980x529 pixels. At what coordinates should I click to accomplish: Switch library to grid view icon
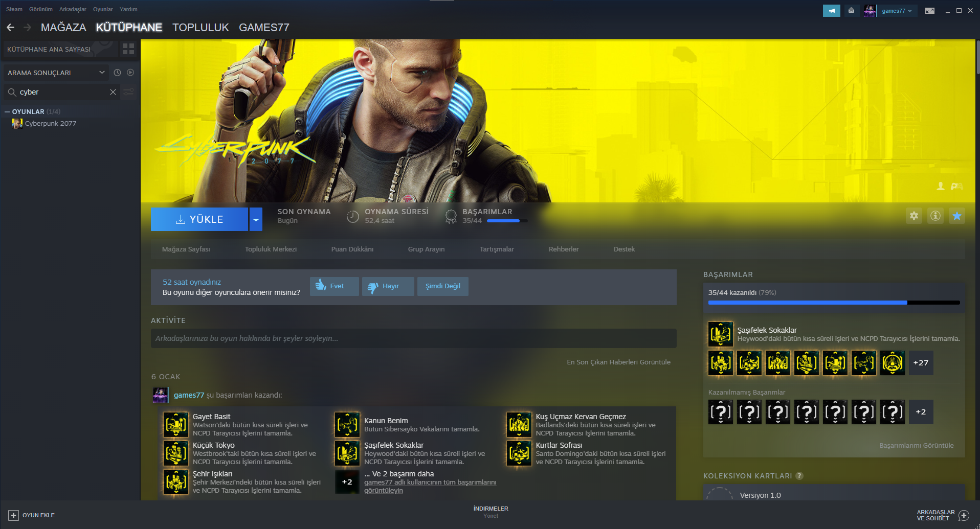click(x=128, y=49)
